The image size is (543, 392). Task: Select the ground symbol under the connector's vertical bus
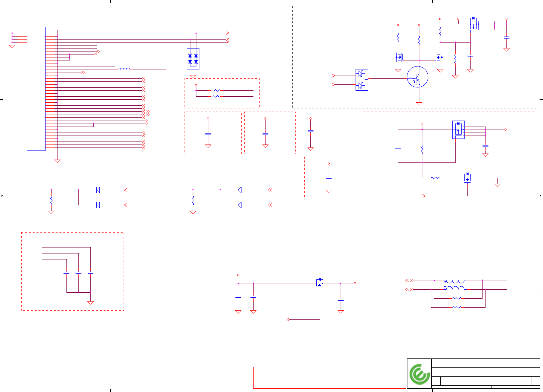[57, 161]
